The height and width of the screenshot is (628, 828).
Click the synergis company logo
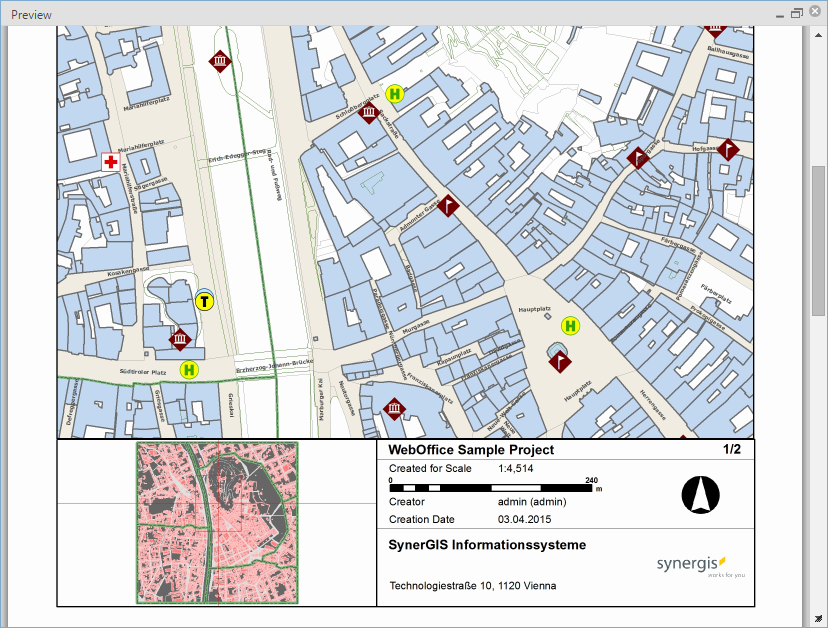700,566
